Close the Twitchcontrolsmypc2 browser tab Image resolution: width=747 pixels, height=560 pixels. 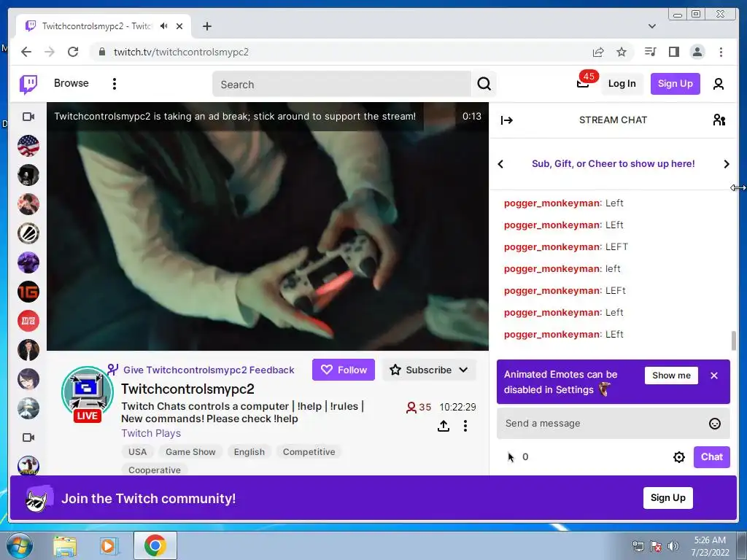[x=179, y=26]
